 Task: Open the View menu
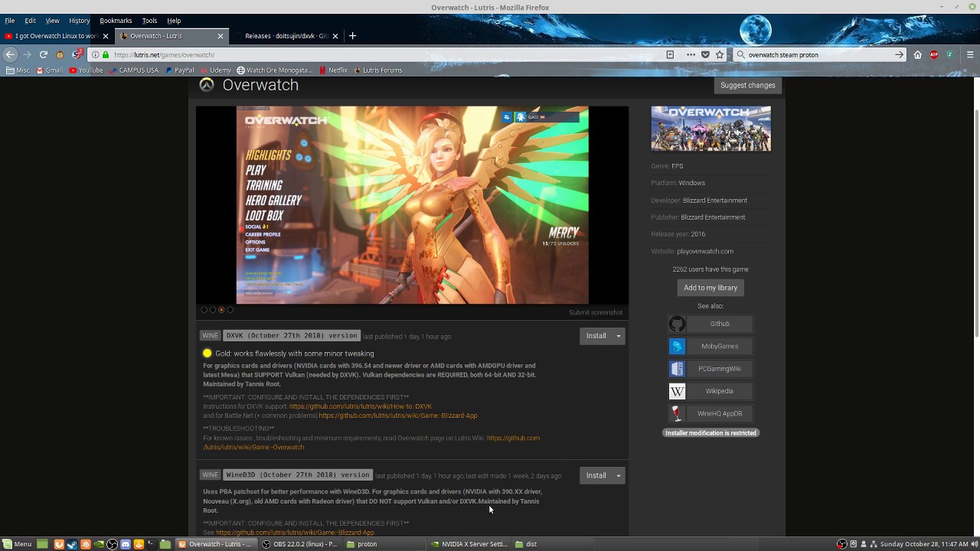coord(52,21)
